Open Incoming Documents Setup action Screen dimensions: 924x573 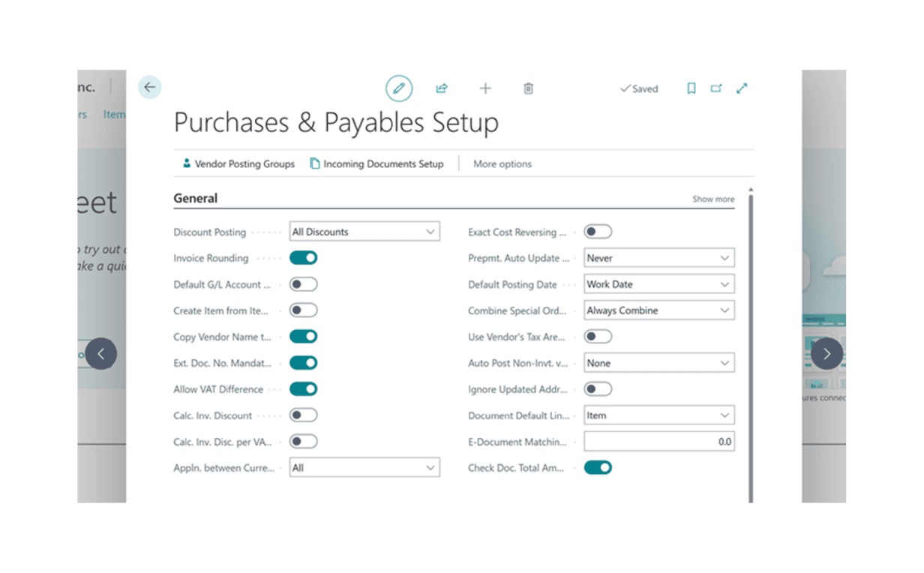[376, 163]
